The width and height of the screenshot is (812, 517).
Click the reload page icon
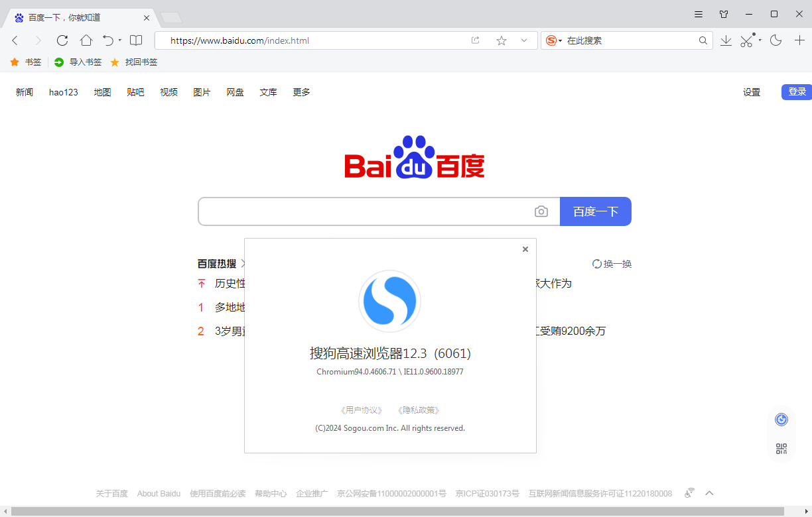62,40
